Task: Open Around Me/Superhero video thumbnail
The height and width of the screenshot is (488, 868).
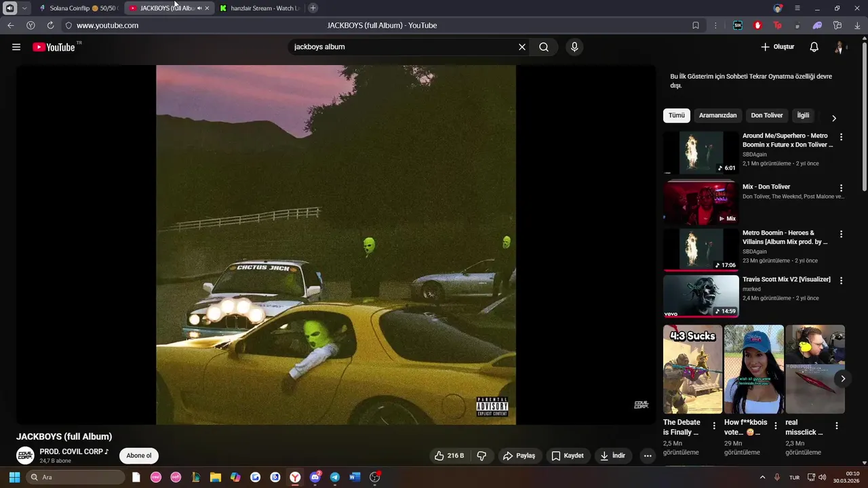Action: coord(701,152)
